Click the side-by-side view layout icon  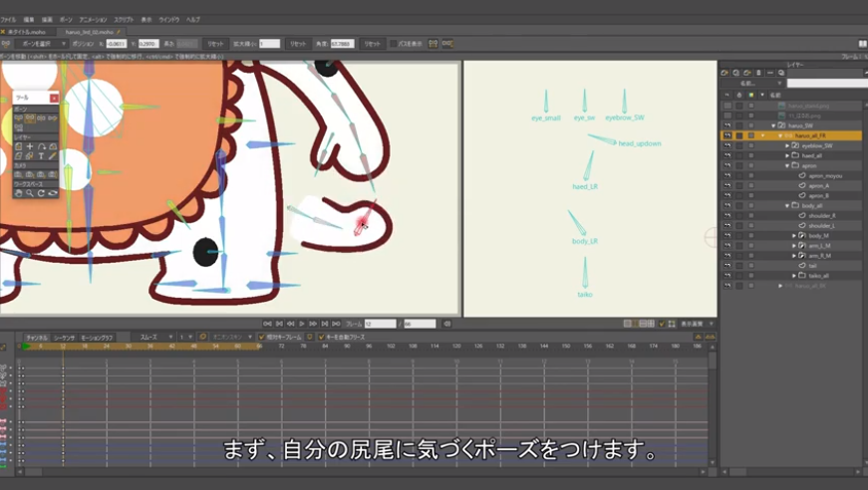tap(636, 324)
